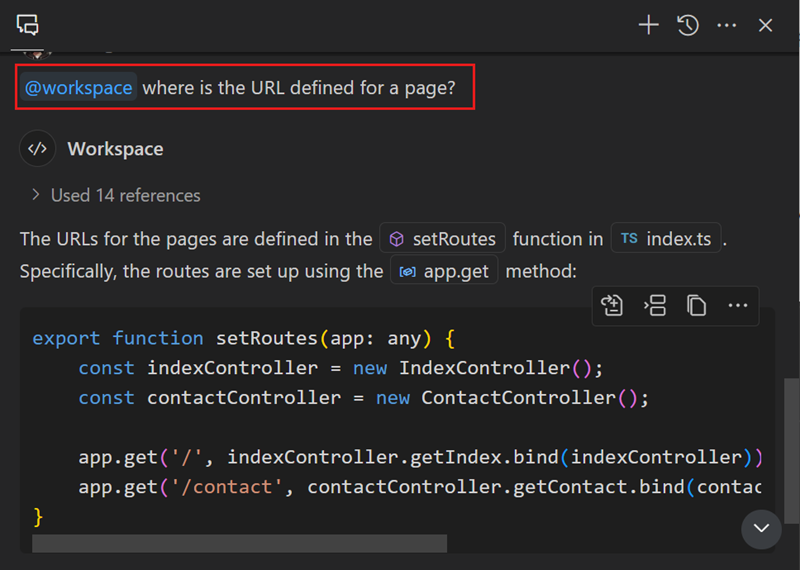Expand the Used 14 references section
Viewport: 800px width, 570px height.
click(115, 195)
